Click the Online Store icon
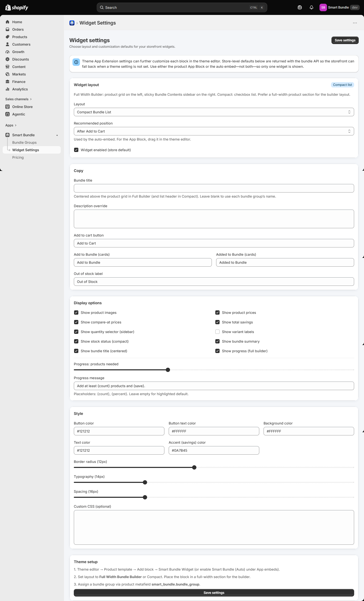The image size is (364, 601). click(x=7, y=107)
